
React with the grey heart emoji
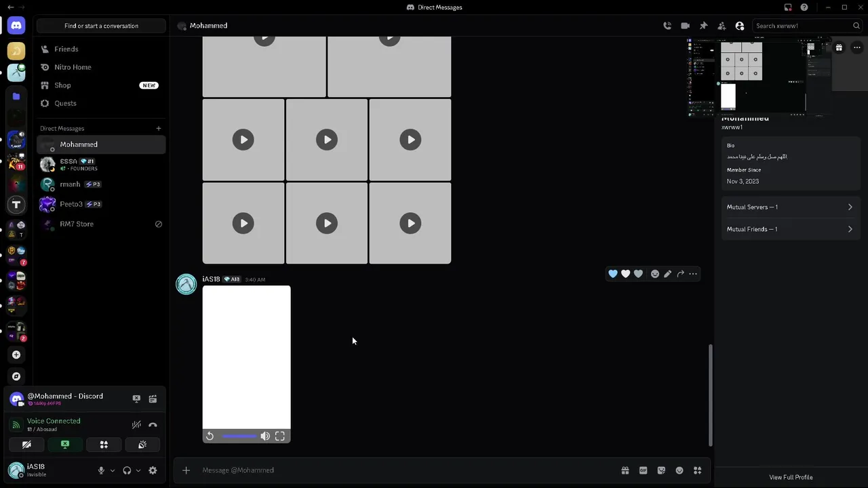tap(638, 274)
